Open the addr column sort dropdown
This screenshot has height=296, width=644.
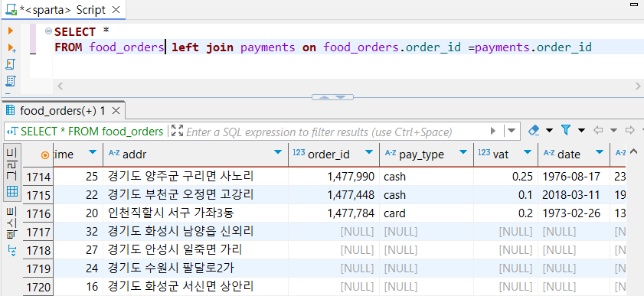pos(279,152)
